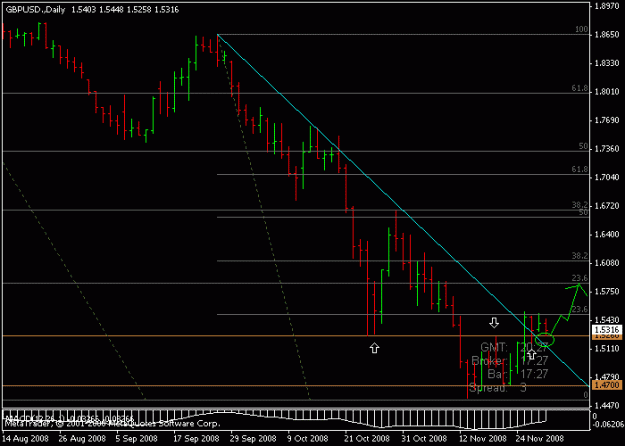The image size is (625, 446).
Task: Click the 31 Oct 2008 date label
Action: (424, 438)
